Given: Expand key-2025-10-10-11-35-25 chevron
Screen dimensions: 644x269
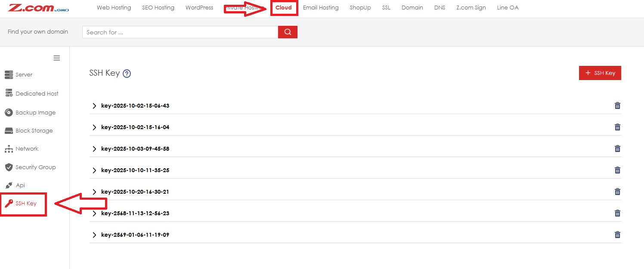Looking at the screenshot, I should click(94, 170).
